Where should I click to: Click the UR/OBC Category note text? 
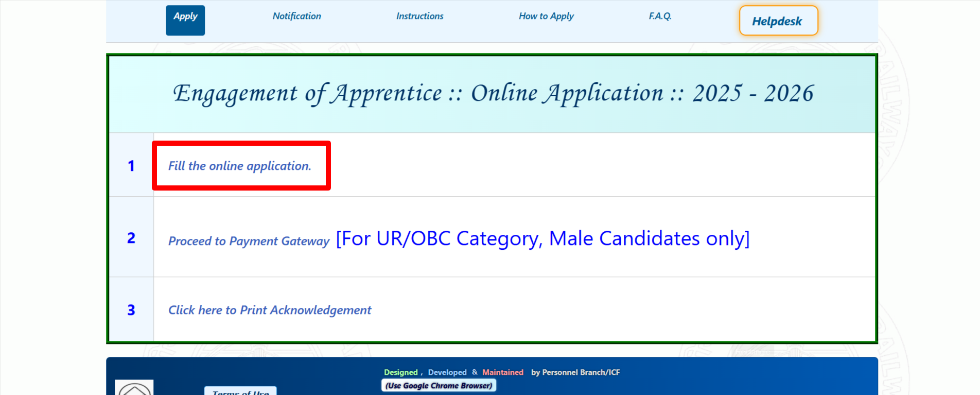[542, 239]
